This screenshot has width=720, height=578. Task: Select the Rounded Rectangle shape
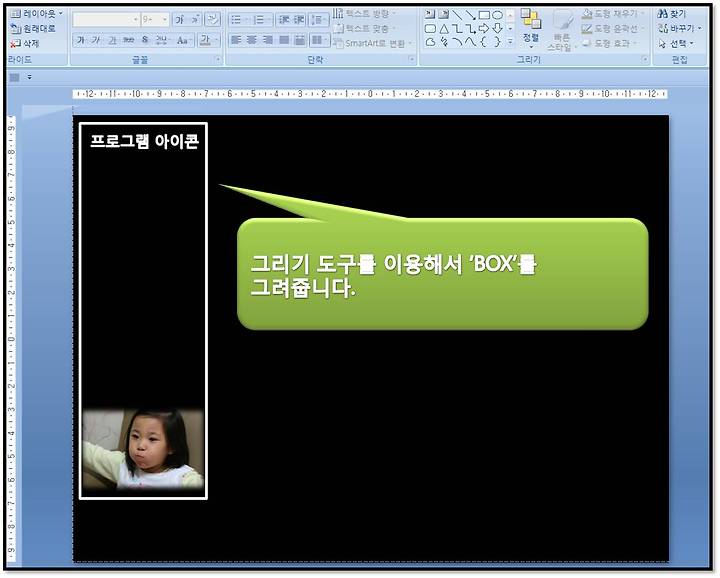430,28
